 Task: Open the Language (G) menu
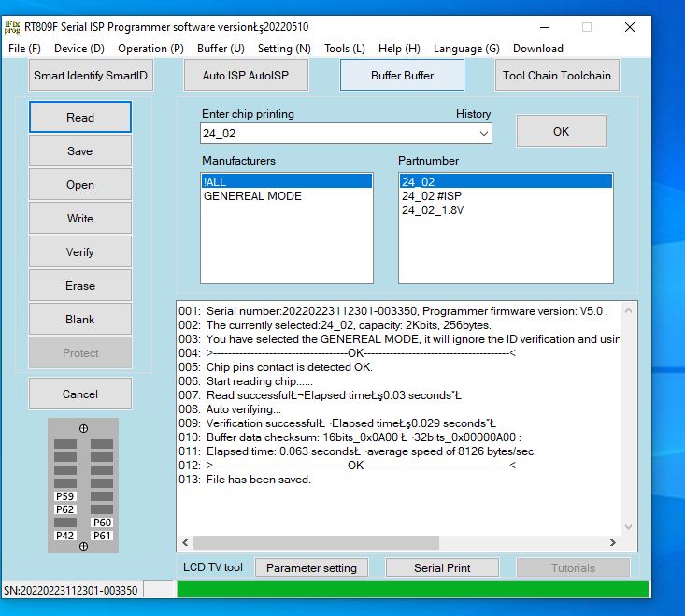(466, 49)
